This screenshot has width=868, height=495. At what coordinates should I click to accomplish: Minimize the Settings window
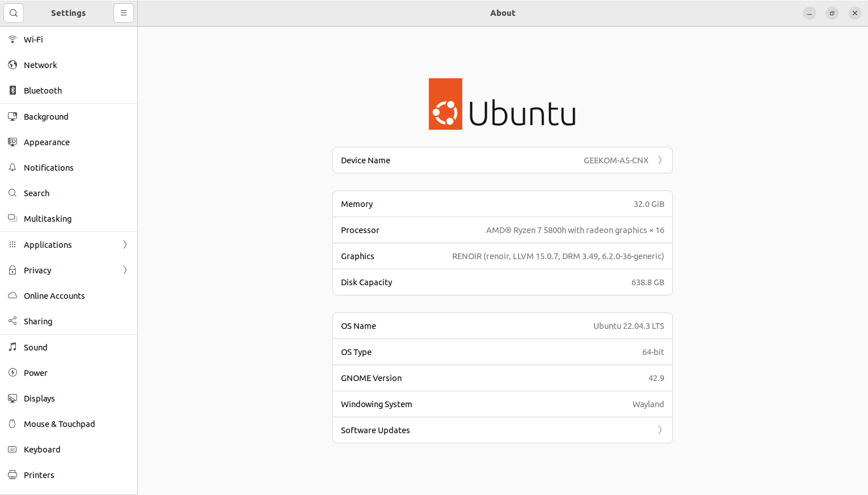810,13
